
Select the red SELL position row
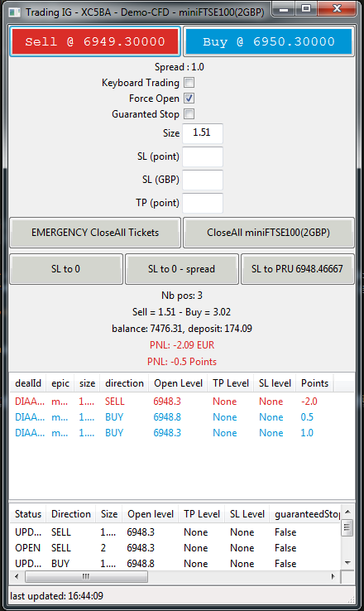tap(182, 402)
